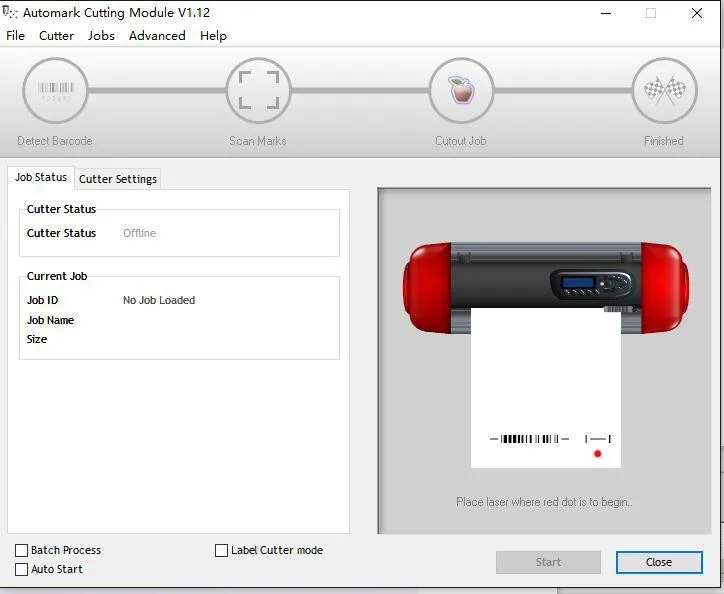
Task: Maximize the Automark window
Action: click(651, 13)
